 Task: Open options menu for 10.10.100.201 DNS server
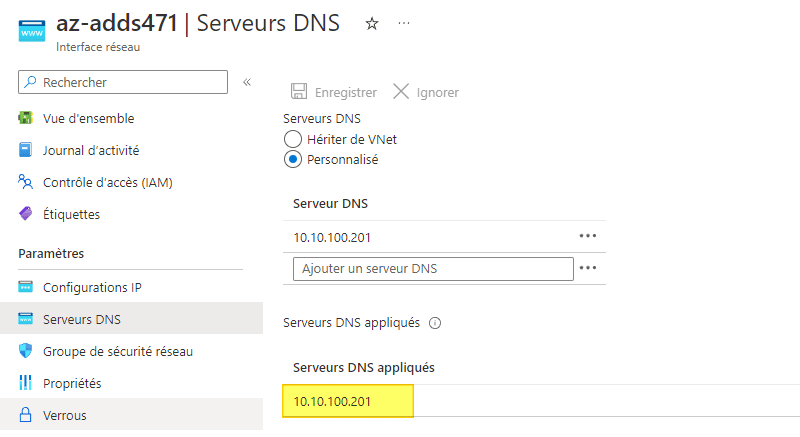coord(588,236)
